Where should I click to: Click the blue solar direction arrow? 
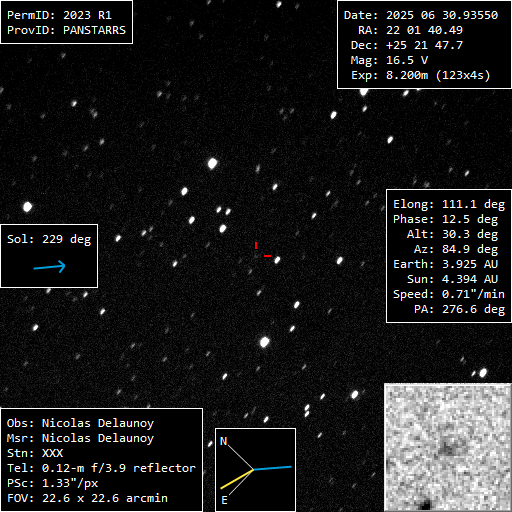(50, 267)
